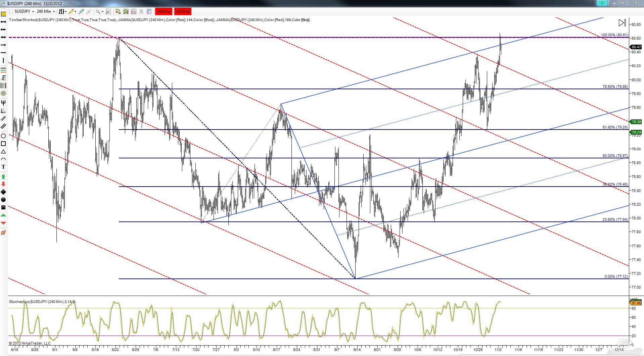Select the text annotation tool
The image size is (644, 356).
pyautogui.click(x=3, y=167)
